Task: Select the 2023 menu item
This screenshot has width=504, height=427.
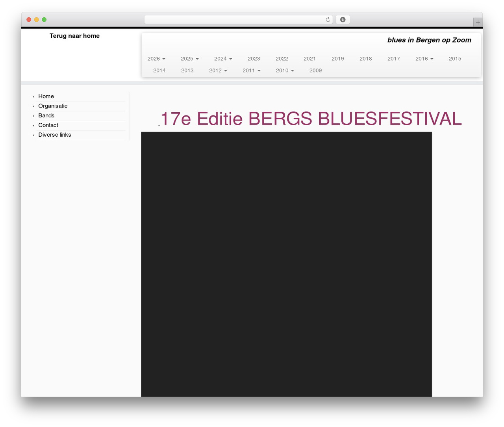Action: pos(254,59)
